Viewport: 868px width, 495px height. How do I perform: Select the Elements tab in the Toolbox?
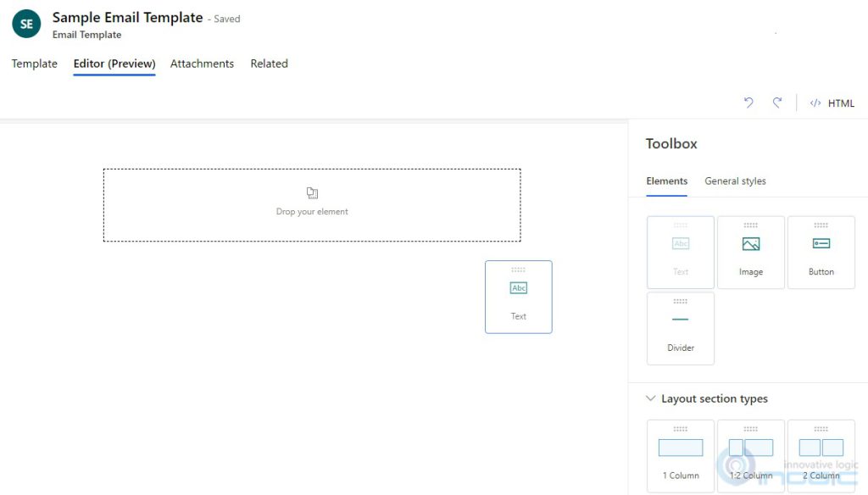[x=666, y=181]
